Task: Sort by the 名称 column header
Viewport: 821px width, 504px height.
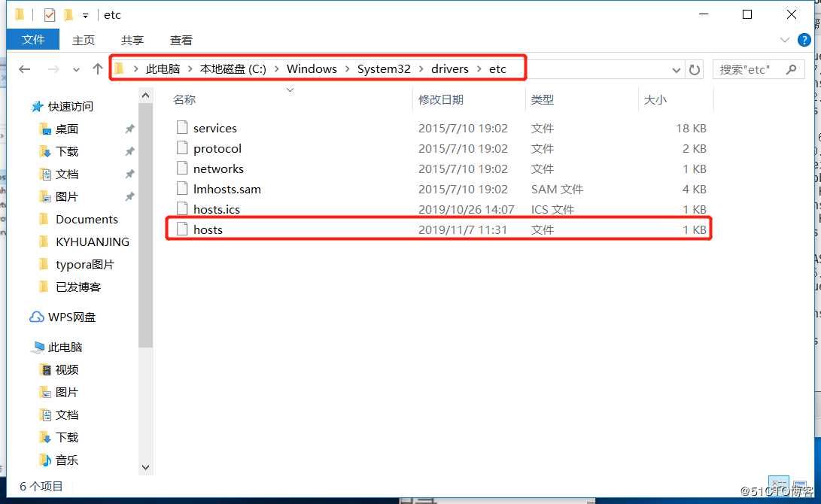Action: [184, 99]
